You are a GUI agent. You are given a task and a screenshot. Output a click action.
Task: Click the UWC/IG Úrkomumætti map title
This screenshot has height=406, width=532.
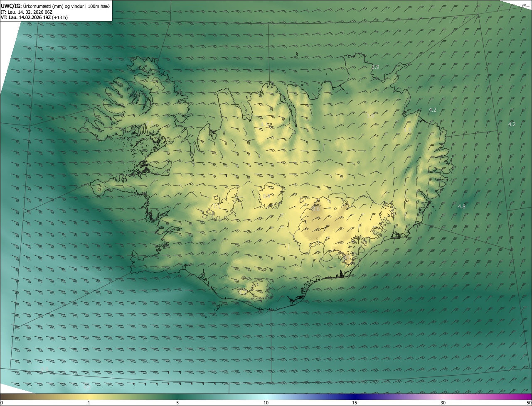click(55, 6)
